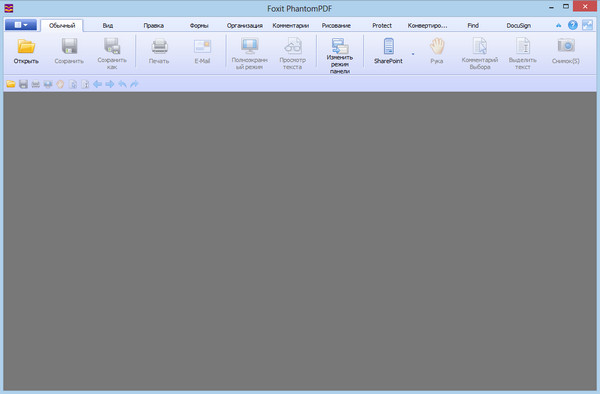Open the Find tab

(x=473, y=26)
